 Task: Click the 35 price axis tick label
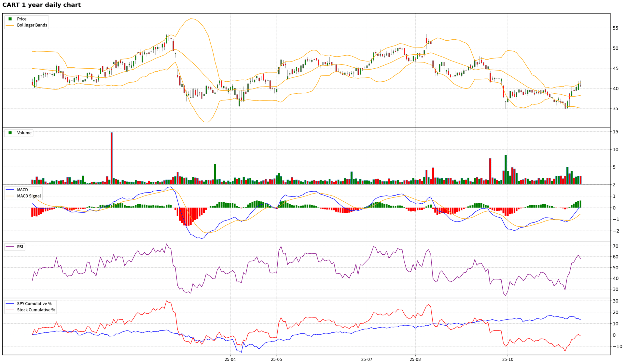click(615, 108)
